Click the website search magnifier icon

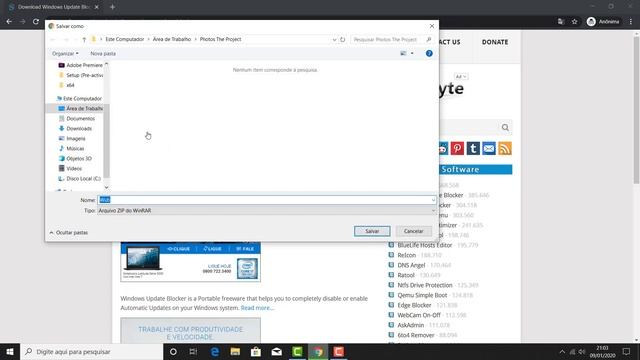505,127
